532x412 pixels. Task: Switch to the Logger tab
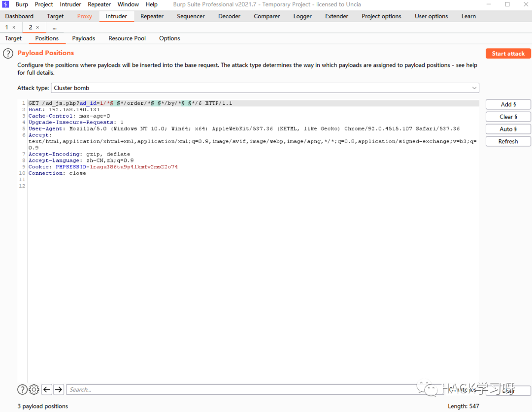tap(302, 16)
